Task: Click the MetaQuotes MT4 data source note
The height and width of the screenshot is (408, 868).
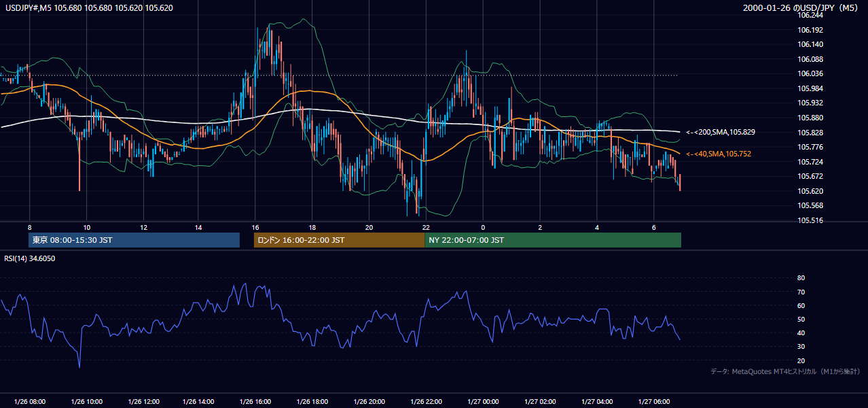Action: point(785,371)
